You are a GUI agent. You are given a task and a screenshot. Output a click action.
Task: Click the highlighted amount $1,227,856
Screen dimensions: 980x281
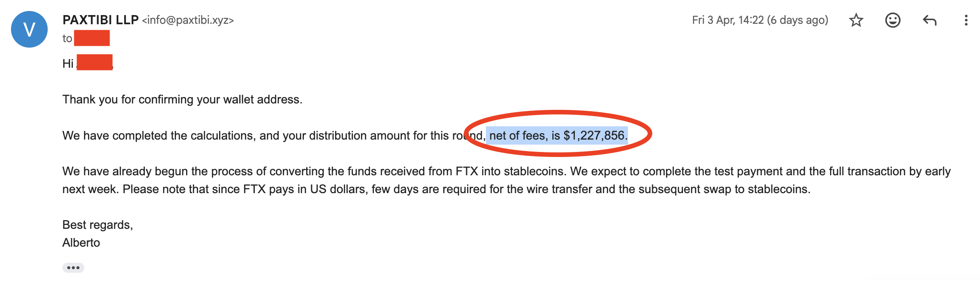coord(594,135)
